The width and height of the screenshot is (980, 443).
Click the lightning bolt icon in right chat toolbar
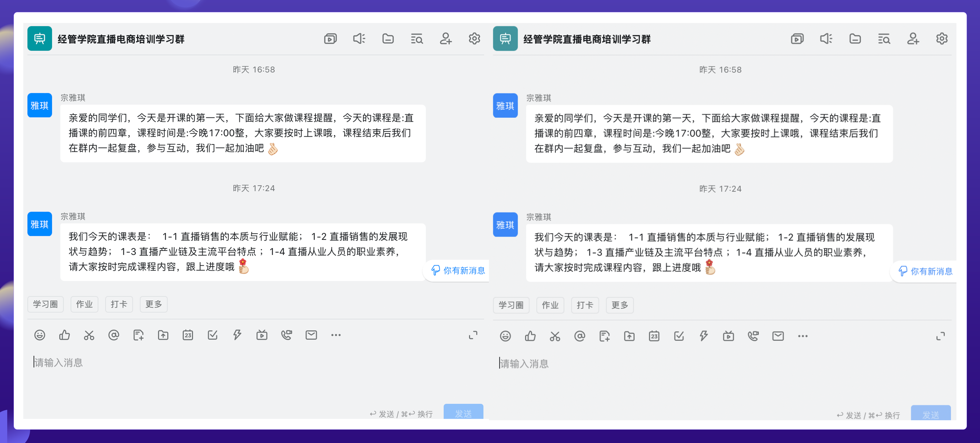(704, 336)
